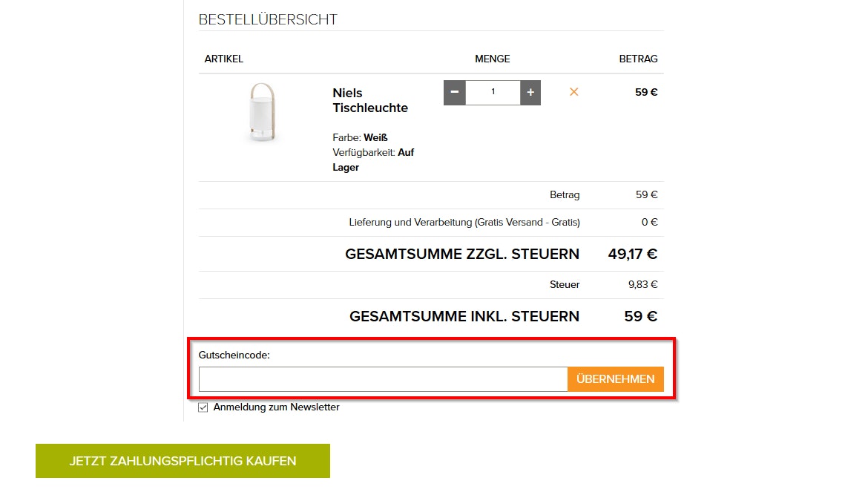The width and height of the screenshot is (868, 495).
Task: Click the Lieferung und Verarbeitung shipping line
Action: pos(464,223)
